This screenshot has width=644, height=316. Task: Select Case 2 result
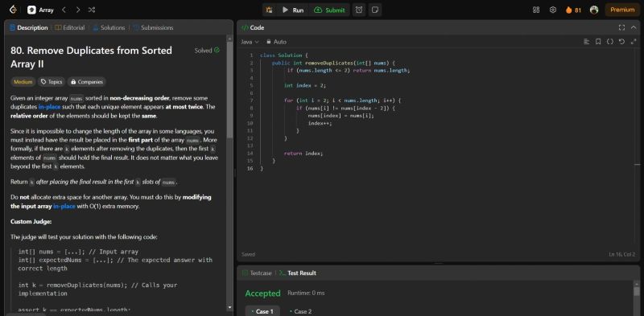[300, 311]
